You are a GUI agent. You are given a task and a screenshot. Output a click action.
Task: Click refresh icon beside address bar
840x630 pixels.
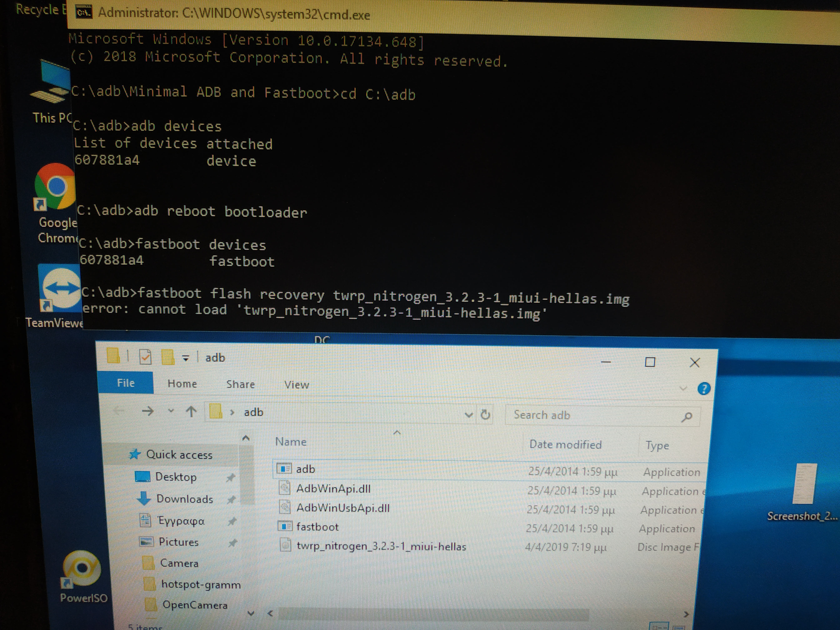coord(485,414)
